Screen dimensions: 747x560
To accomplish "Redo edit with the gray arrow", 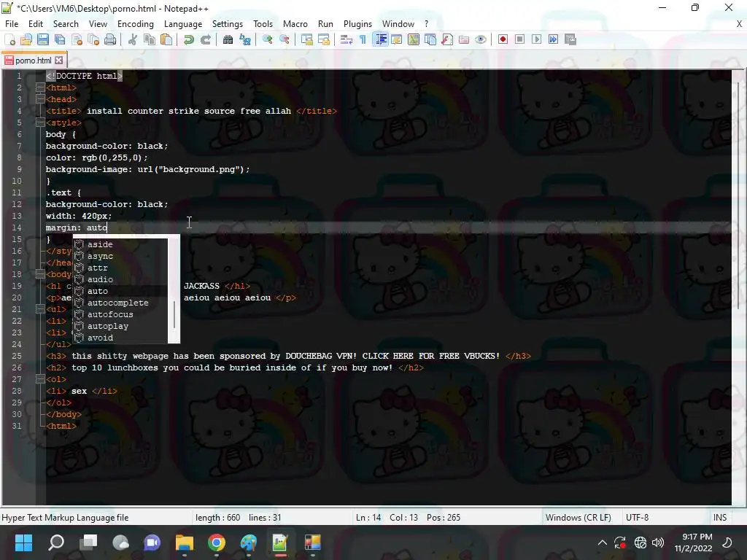I will (205, 39).
